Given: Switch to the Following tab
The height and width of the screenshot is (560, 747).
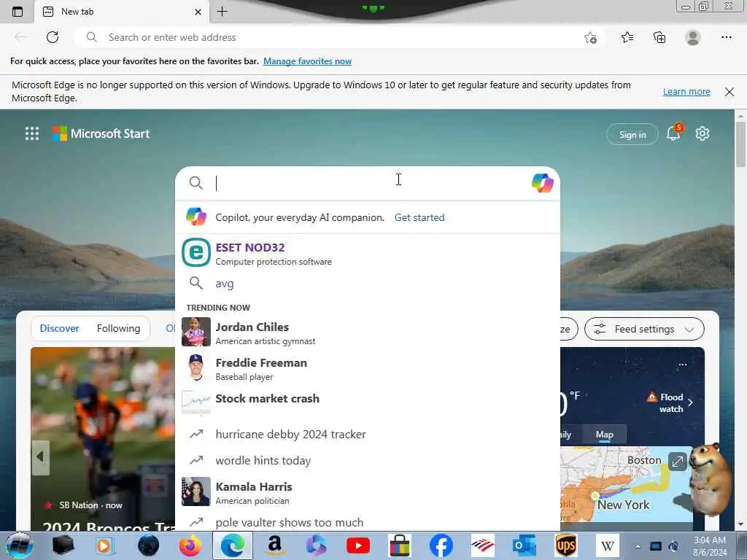Looking at the screenshot, I should 118,328.
